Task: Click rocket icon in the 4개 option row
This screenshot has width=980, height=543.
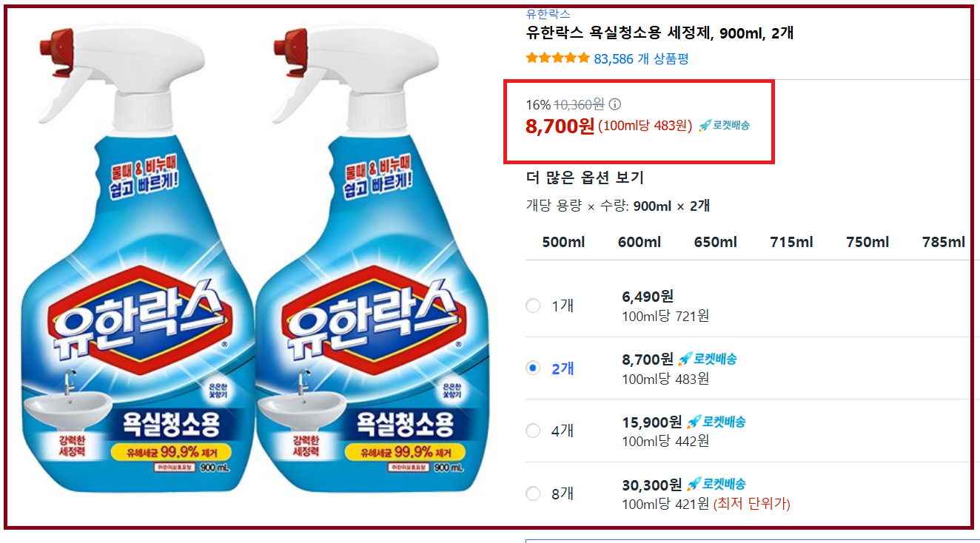Action: click(693, 422)
